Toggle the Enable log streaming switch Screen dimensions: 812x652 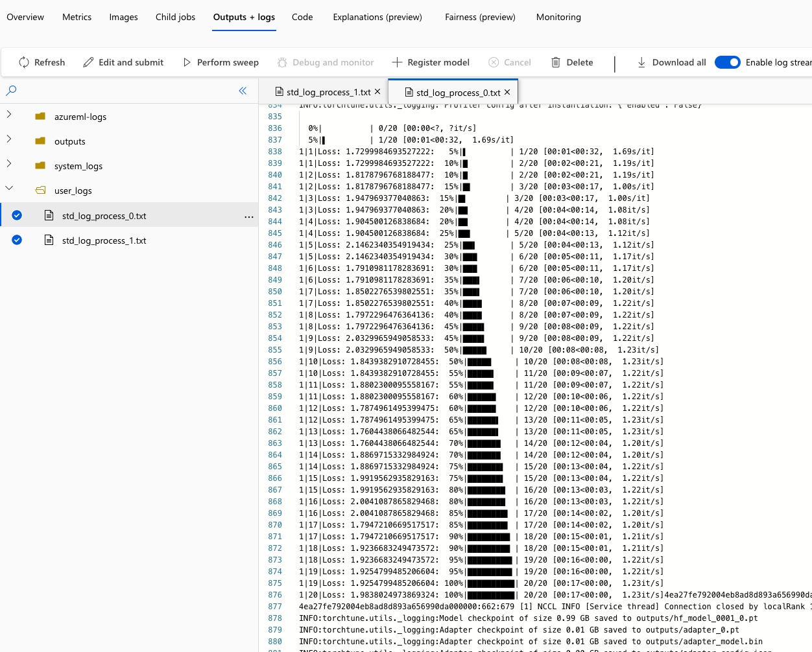(x=727, y=62)
